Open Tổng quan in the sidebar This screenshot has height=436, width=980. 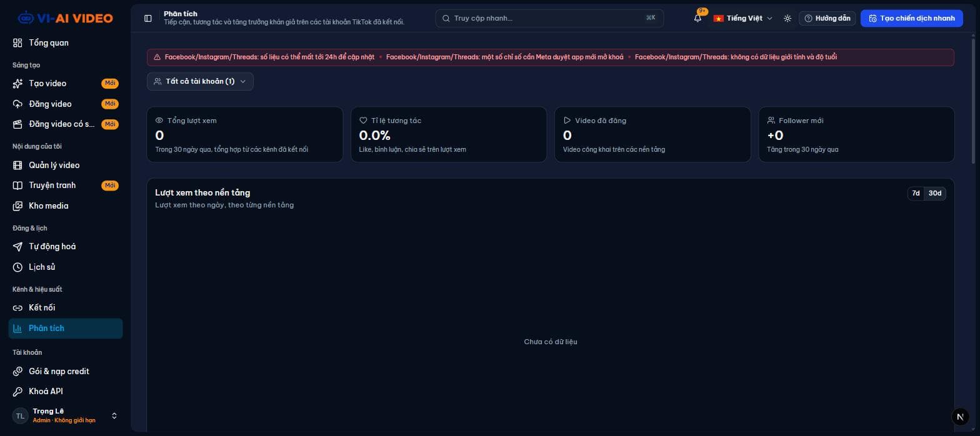(66, 42)
